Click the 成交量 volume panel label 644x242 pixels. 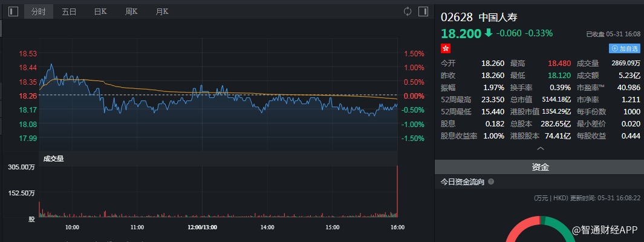point(53,159)
